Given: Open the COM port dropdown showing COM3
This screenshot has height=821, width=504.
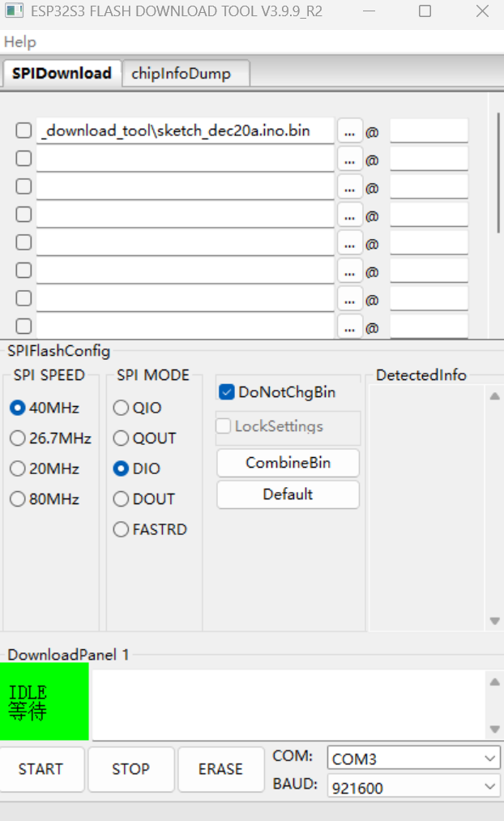Looking at the screenshot, I should pos(413,758).
